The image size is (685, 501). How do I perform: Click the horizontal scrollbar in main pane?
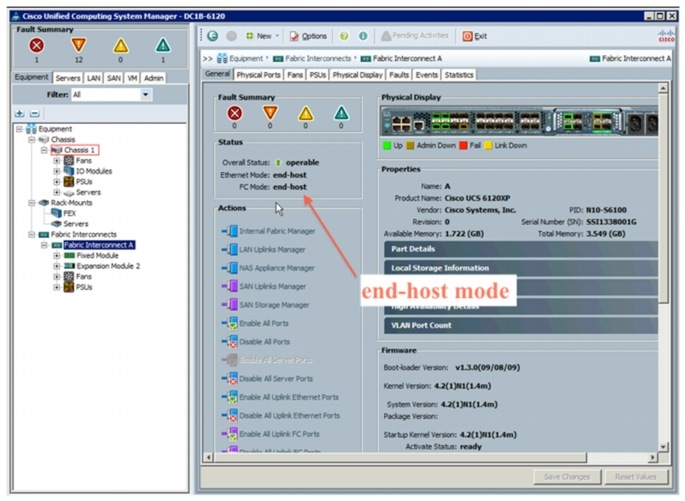400,457
